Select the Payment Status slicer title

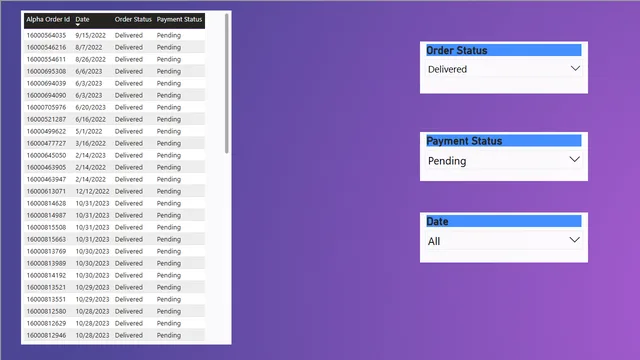(464, 141)
